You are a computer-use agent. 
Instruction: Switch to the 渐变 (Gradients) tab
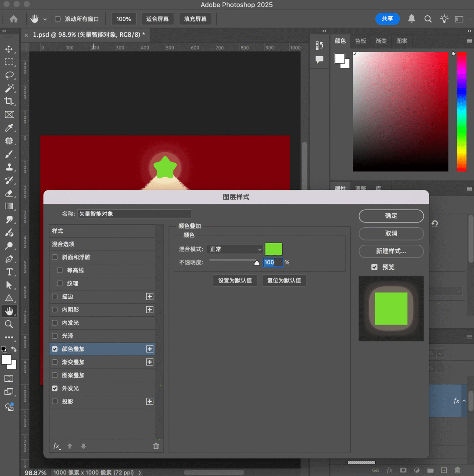coord(381,41)
